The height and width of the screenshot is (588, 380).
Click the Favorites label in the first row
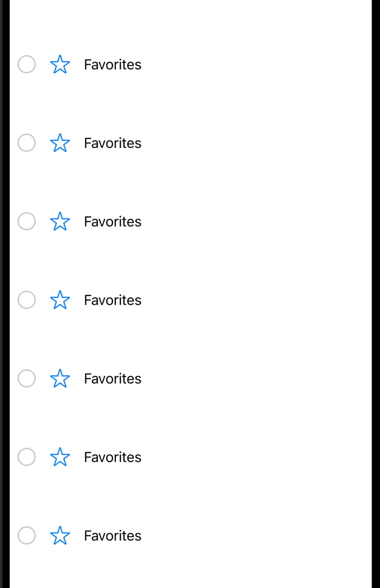[112, 64]
